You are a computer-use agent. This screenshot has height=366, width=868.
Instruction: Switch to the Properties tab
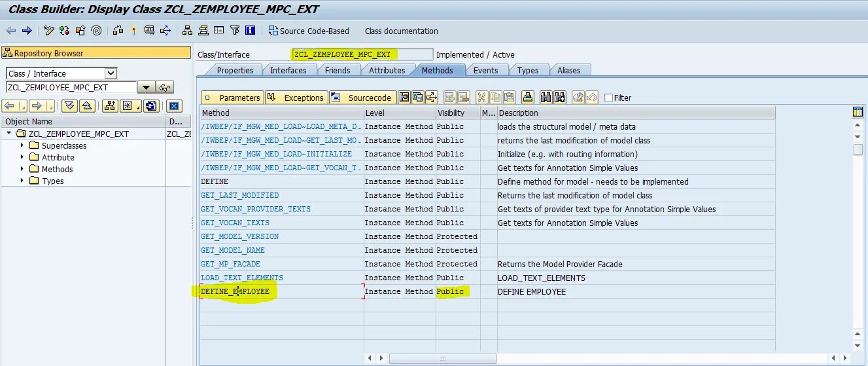235,70
